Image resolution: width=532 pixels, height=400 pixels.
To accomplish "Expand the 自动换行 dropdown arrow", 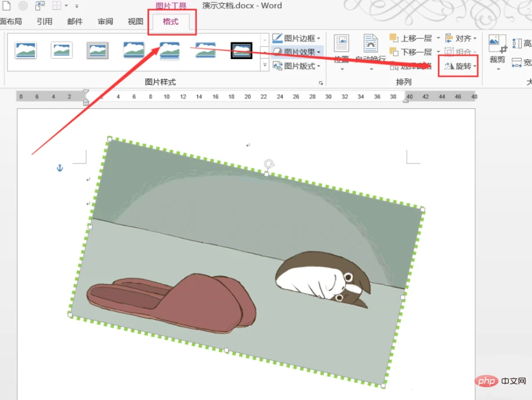I will coord(371,69).
